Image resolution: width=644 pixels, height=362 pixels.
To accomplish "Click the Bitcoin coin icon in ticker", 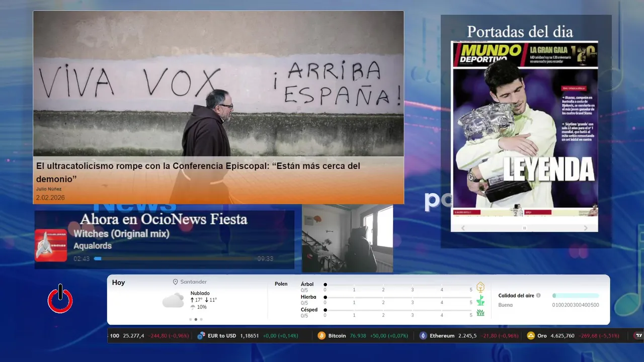I will pyautogui.click(x=321, y=335).
